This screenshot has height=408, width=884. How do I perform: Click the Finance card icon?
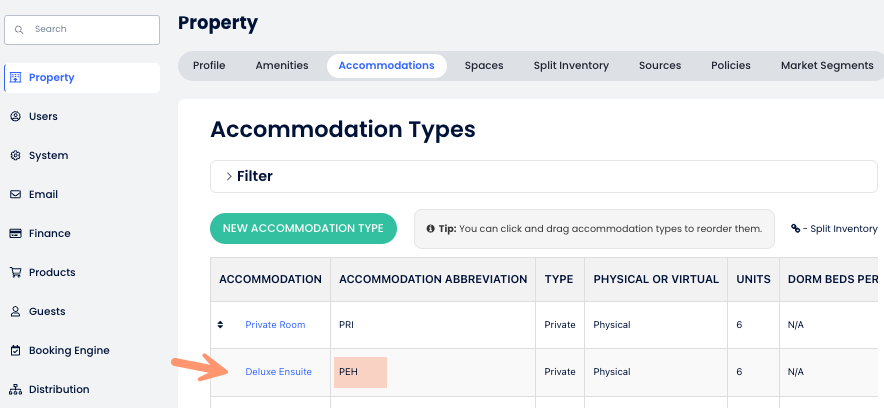(16, 234)
